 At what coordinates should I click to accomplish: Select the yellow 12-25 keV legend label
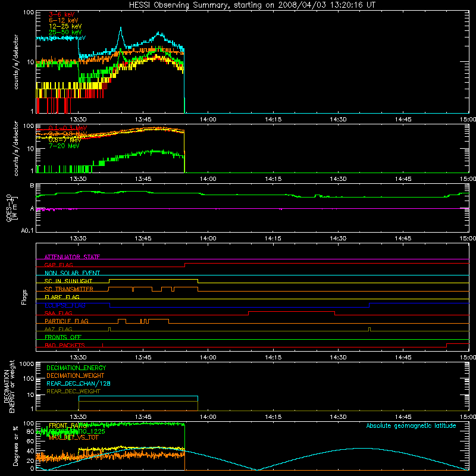(65, 26)
